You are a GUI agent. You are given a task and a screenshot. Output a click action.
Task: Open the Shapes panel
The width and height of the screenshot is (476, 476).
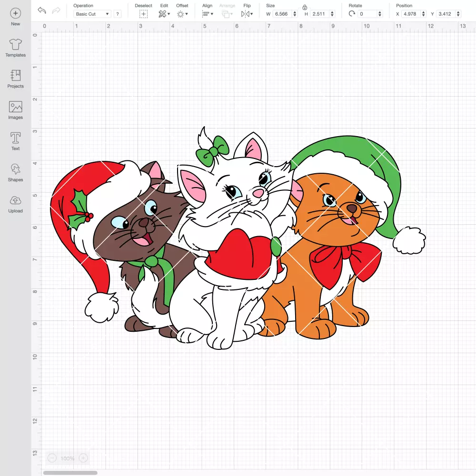[16, 173]
